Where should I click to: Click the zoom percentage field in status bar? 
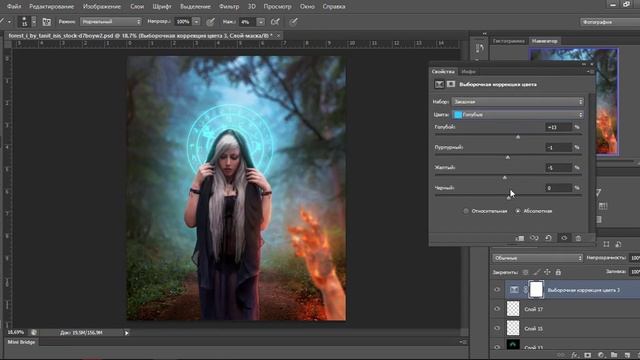[x=16, y=333]
